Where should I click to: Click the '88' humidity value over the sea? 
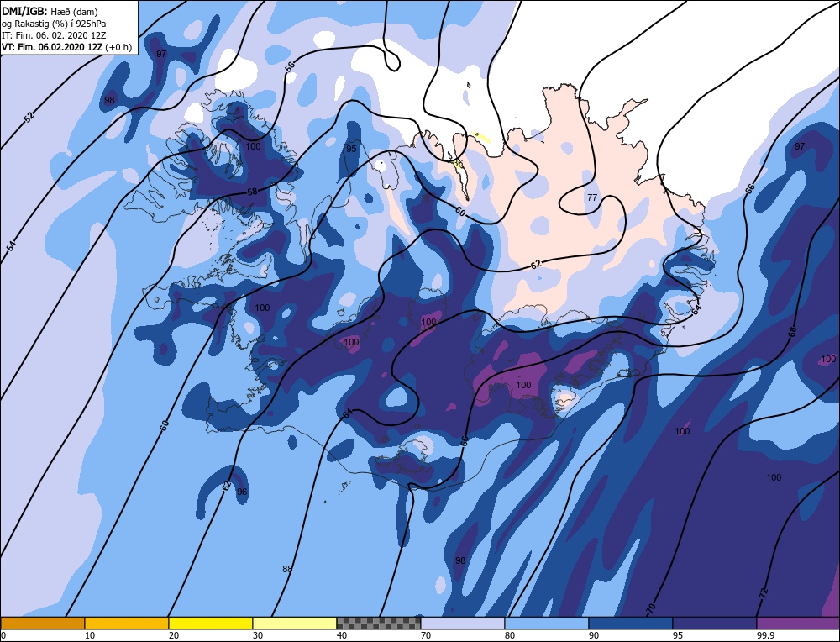coord(287,569)
